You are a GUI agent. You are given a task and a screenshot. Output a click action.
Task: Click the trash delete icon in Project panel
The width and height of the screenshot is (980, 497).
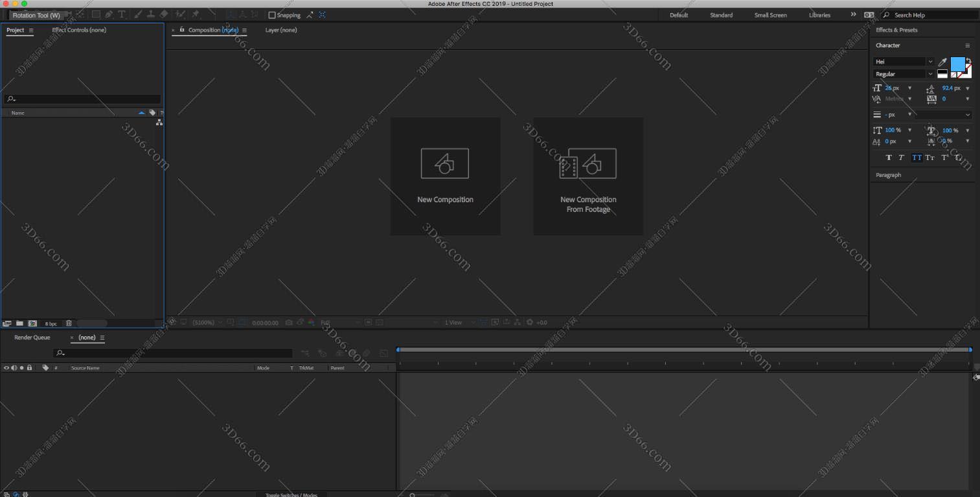coord(69,323)
